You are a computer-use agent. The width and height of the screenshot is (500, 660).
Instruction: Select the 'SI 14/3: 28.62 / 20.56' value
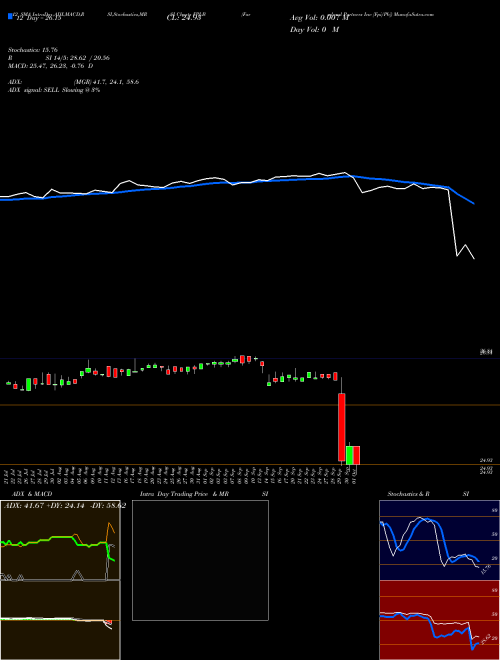pyautogui.click(x=78, y=58)
